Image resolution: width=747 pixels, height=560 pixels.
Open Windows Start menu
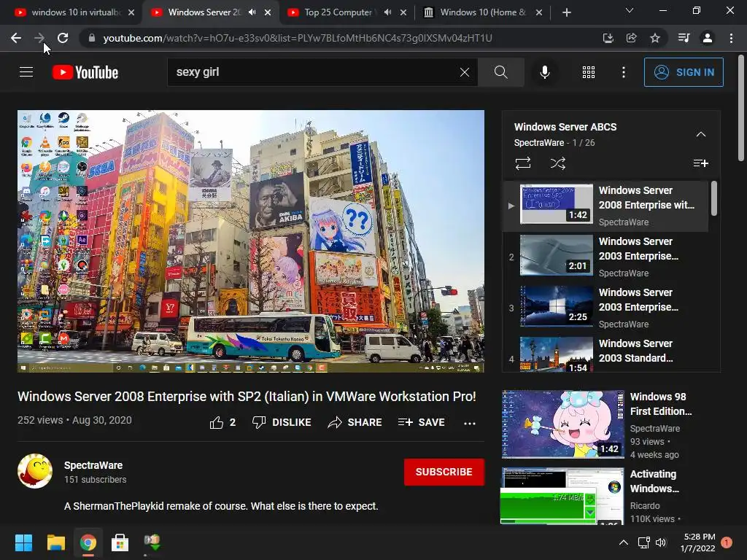pos(23,542)
